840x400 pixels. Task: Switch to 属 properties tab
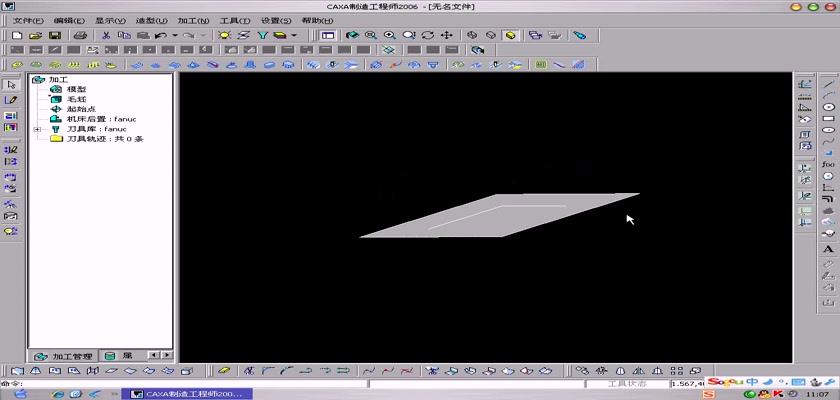[x=121, y=356]
